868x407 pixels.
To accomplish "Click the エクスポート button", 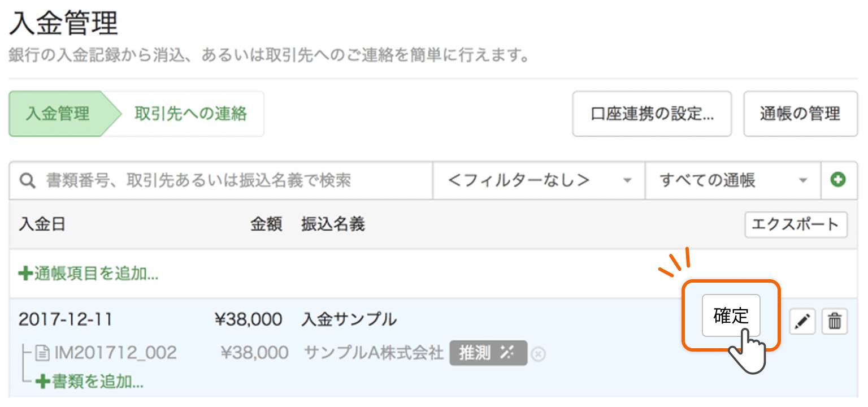I will (796, 224).
